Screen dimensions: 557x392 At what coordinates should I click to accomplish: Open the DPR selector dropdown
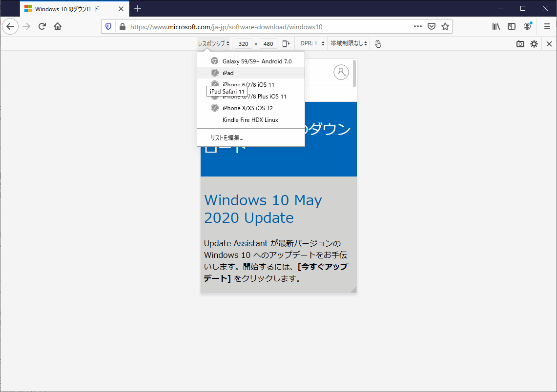point(312,43)
